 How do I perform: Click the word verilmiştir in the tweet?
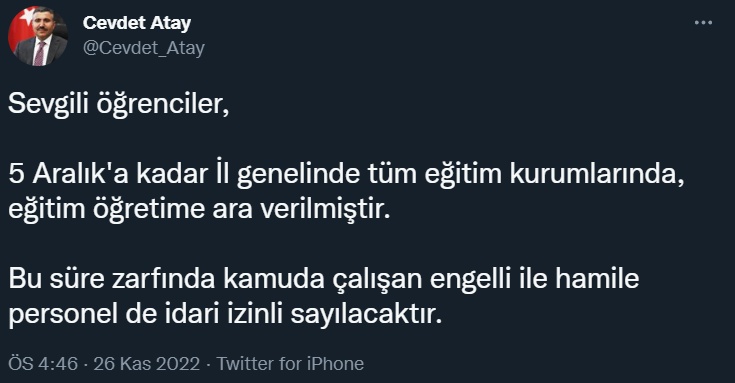coord(325,209)
